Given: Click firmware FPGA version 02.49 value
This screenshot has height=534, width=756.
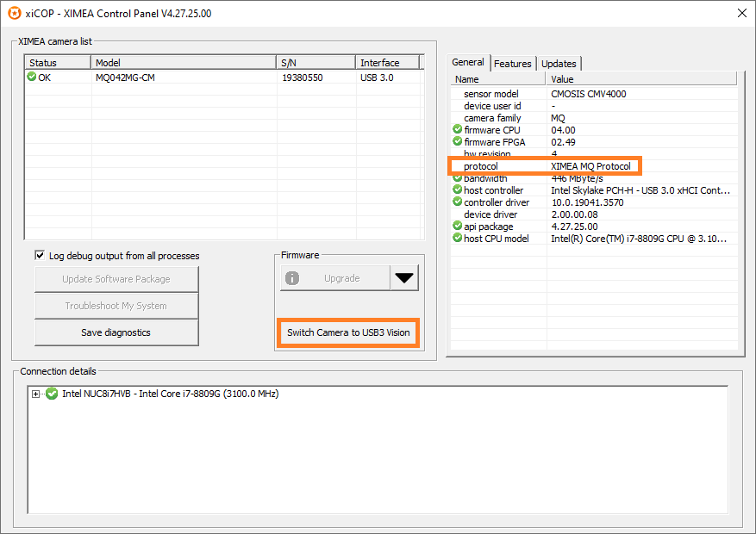Looking at the screenshot, I should click(563, 142).
